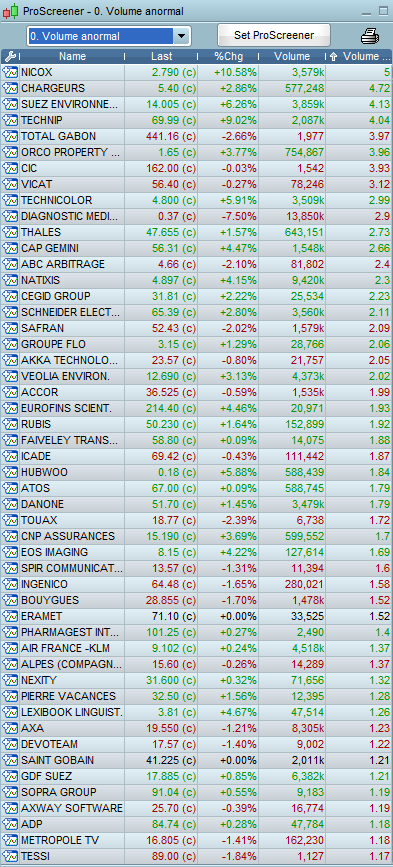Select the SAINT GOBAIN row name
This screenshot has height=867, width=393.
tap(57, 760)
